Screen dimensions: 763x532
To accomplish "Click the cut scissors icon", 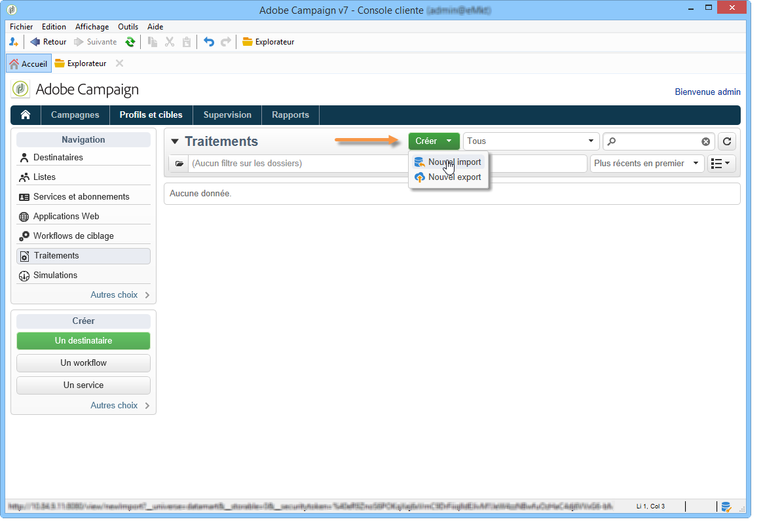I will (x=170, y=42).
